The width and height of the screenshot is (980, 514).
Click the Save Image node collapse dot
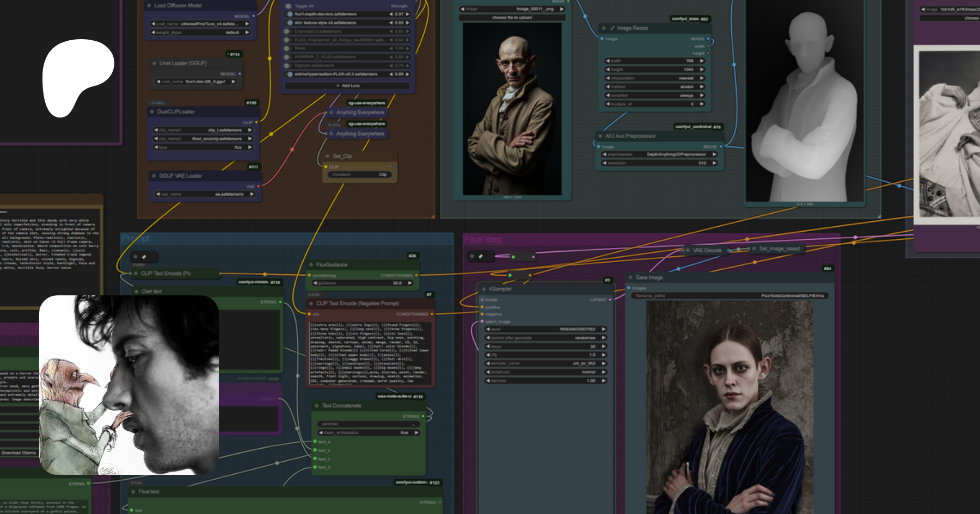point(630,277)
